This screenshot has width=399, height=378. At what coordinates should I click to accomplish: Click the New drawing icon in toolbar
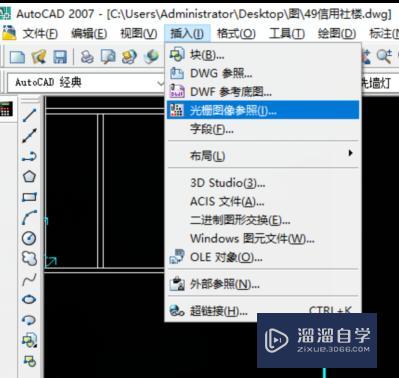(x=17, y=57)
